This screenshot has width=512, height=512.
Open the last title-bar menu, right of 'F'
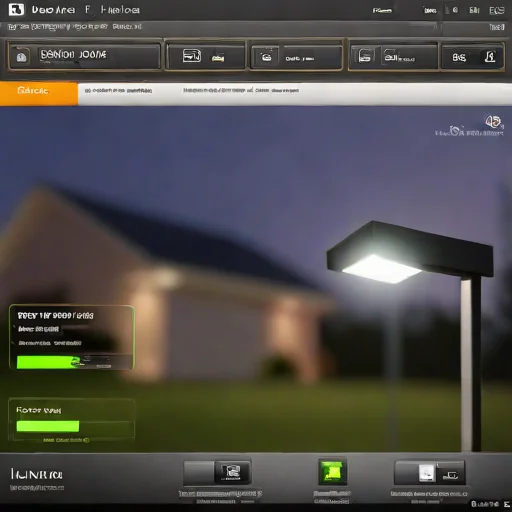click(120, 10)
